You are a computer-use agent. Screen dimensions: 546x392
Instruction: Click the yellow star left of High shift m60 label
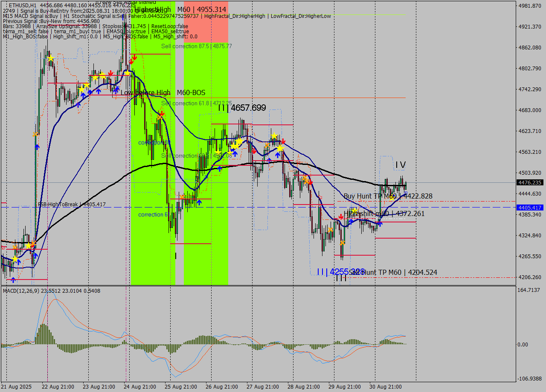pyautogui.click(x=354, y=211)
